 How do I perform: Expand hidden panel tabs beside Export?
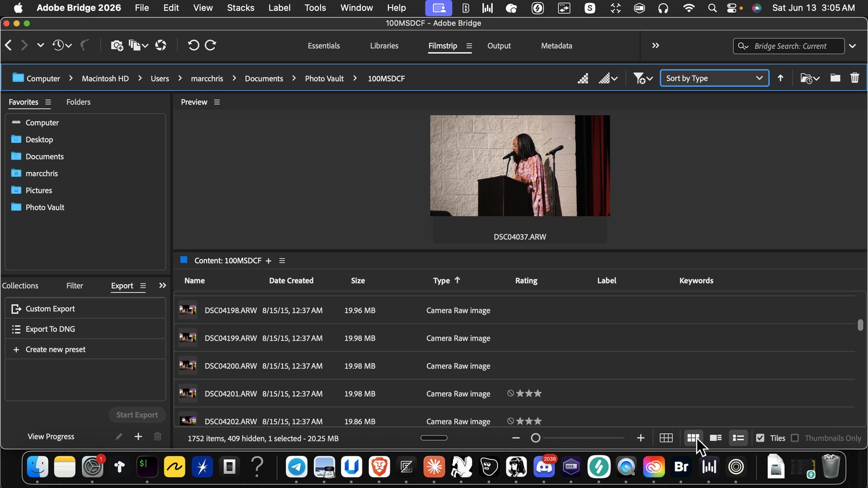[162, 286]
